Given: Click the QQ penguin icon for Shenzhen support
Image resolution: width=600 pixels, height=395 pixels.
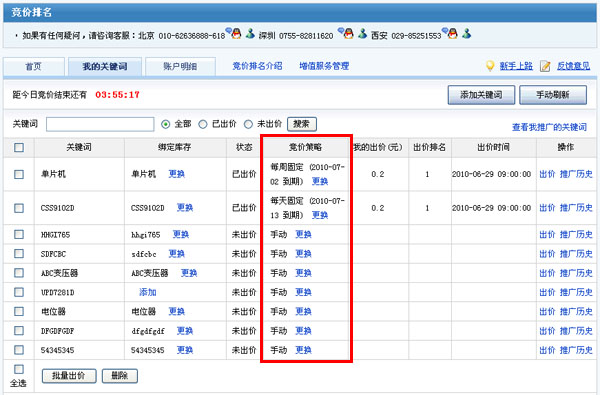Looking at the screenshot, I should 347,33.
